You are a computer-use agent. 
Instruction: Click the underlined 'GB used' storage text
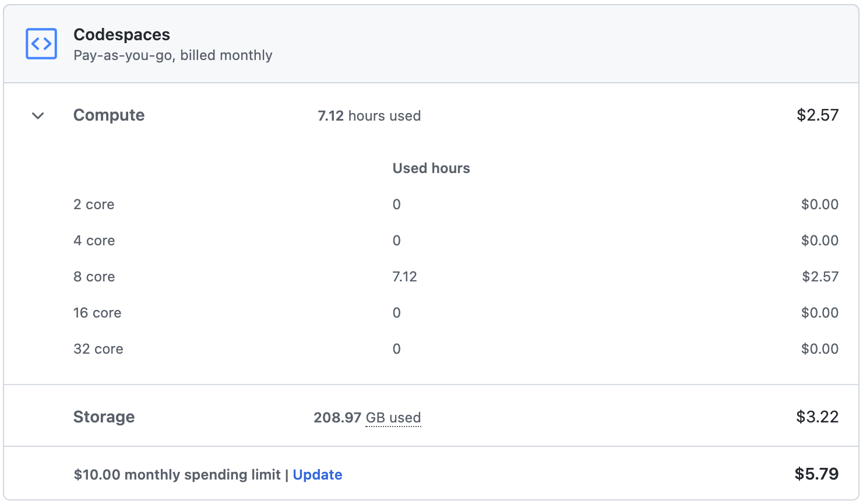[x=393, y=418]
